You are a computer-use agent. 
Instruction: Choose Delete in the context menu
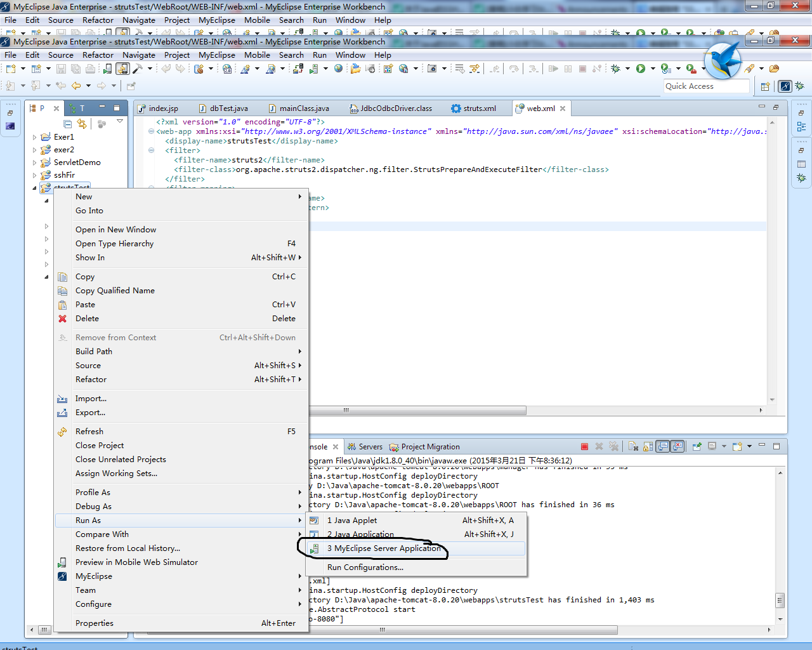tap(181, 318)
